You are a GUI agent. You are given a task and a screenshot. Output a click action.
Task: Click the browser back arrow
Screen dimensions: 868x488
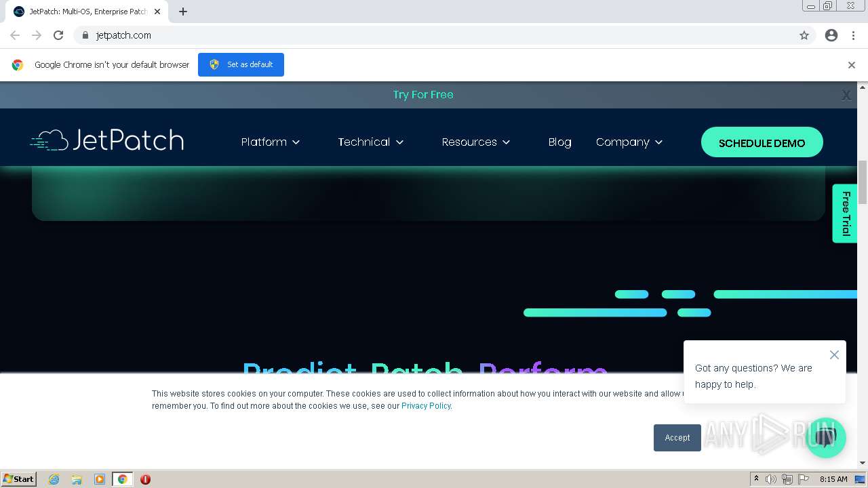point(15,35)
